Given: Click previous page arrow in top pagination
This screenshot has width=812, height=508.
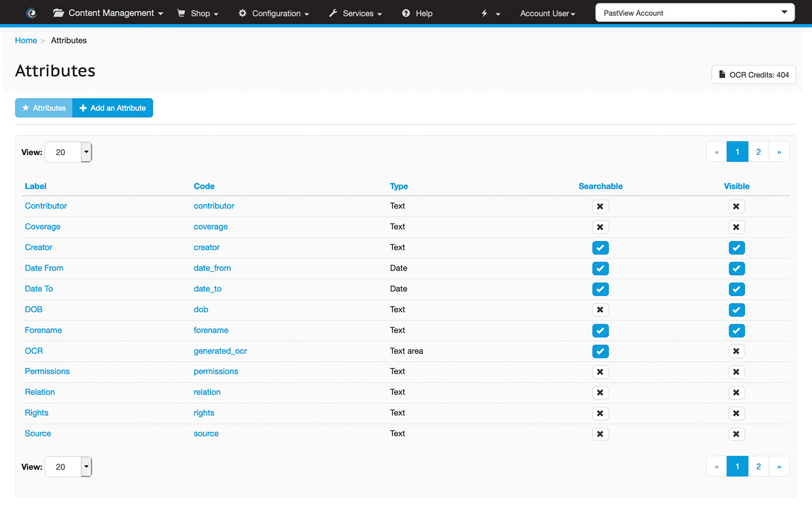Looking at the screenshot, I should coord(717,152).
